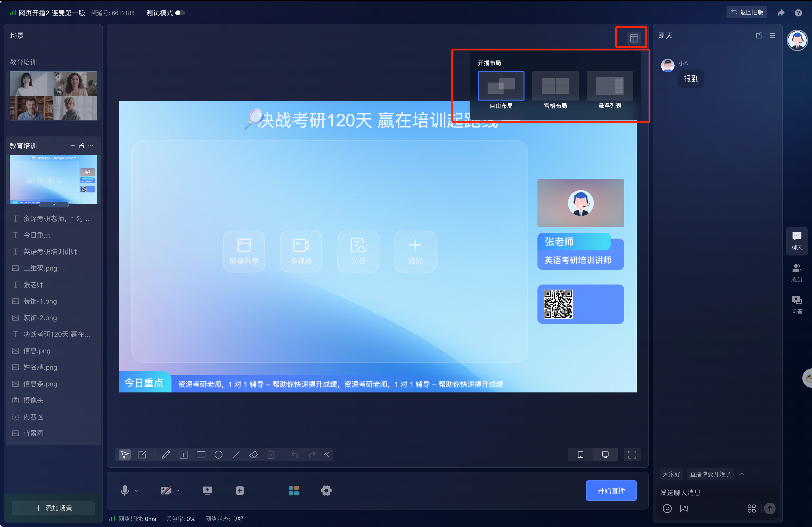Click the 开始直播 button

(611, 491)
